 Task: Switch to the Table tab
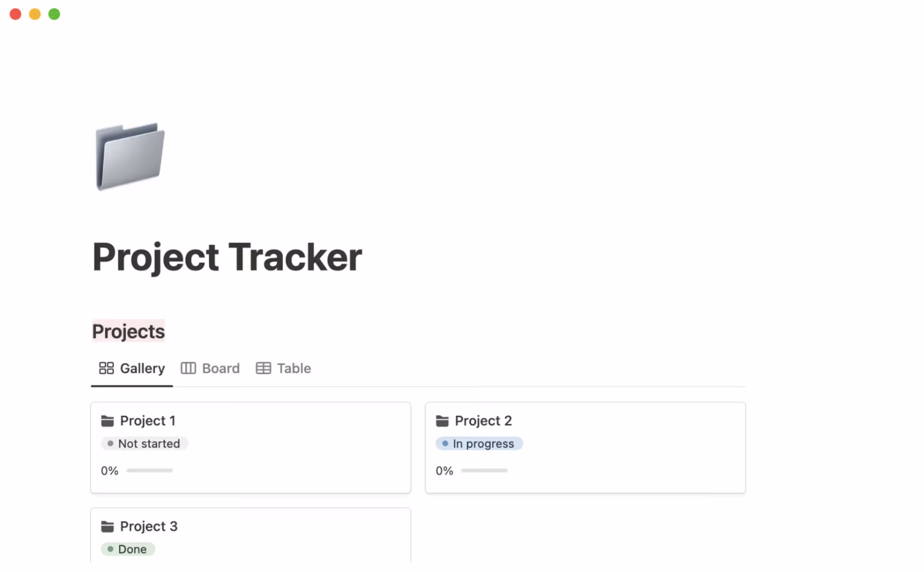(x=294, y=368)
